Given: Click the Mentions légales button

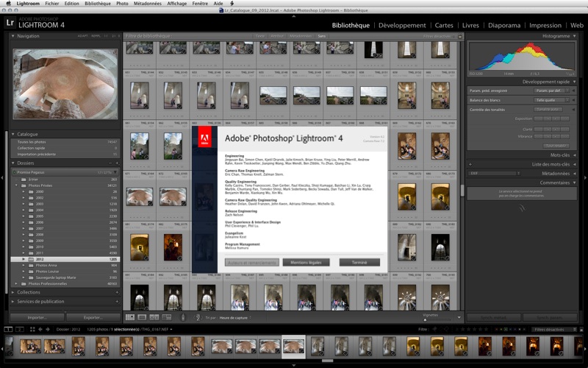Looking at the screenshot, I should point(306,262).
